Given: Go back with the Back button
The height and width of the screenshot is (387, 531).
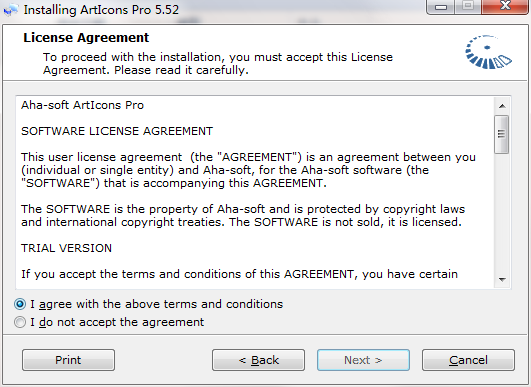Looking at the screenshot, I should pos(258,360).
